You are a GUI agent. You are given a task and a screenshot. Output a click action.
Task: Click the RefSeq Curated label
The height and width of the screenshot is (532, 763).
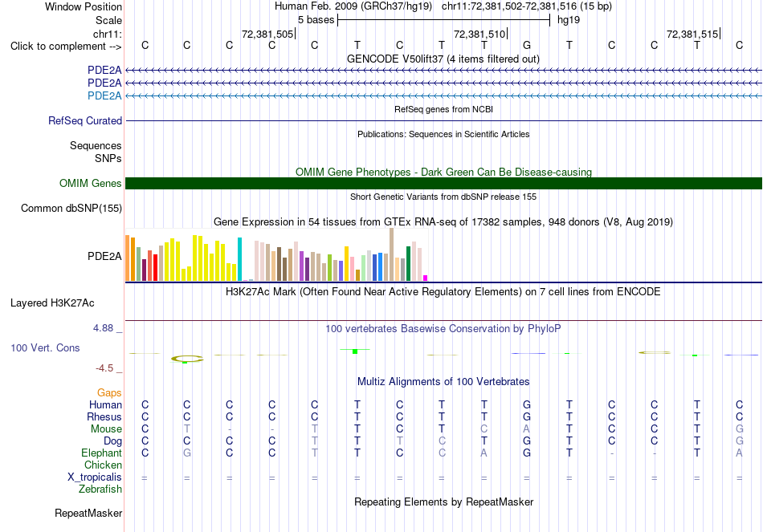point(85,120)
